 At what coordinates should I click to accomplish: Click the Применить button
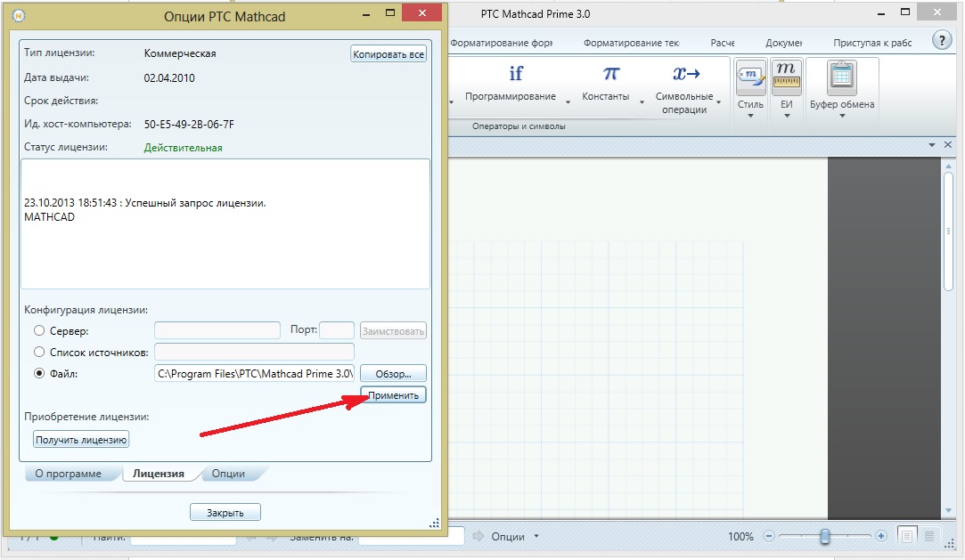[393, 395]
